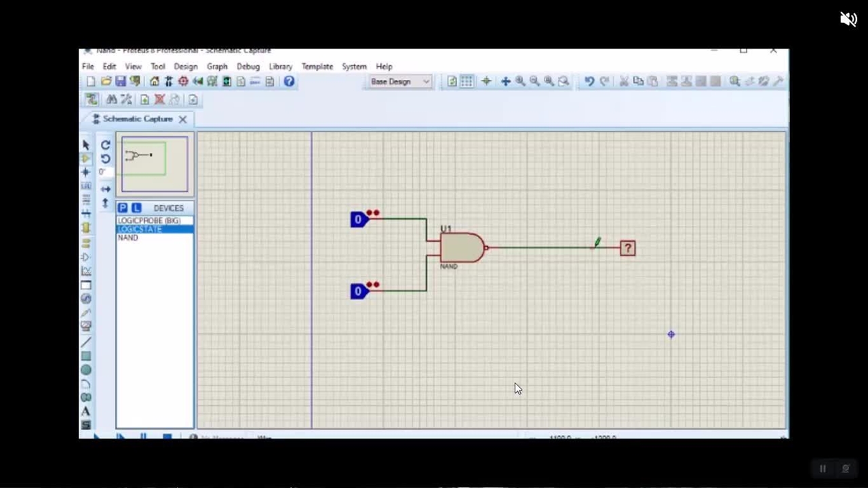Open the Debug menu
Viewport: 868px width, 488px height.
click(248, 66)
